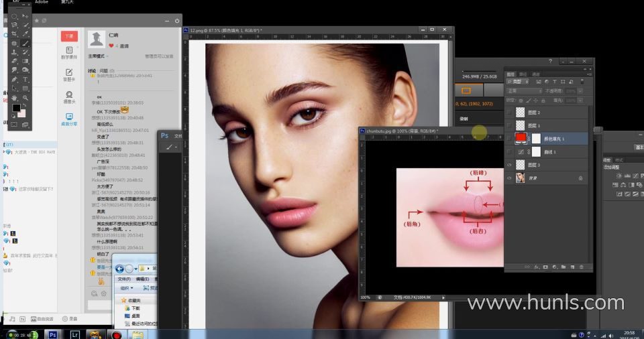Select the Clone Stamp tool

pos(14,52)
